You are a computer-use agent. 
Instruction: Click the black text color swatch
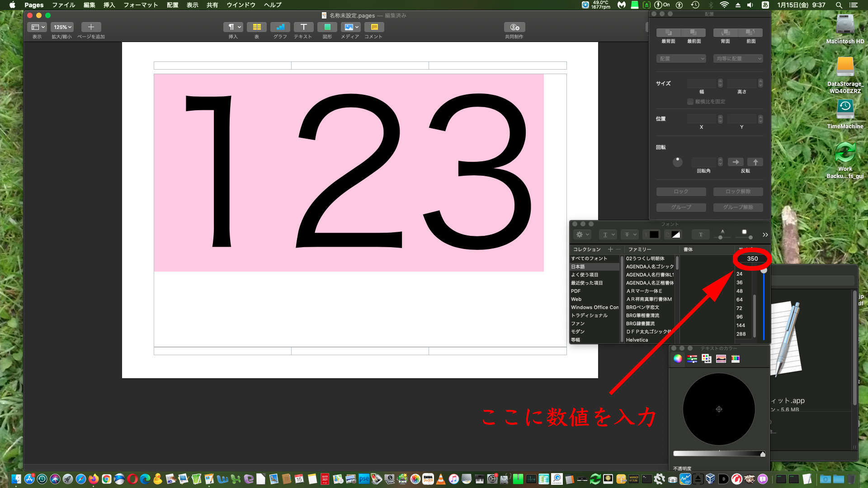click(x=654, y=235)
